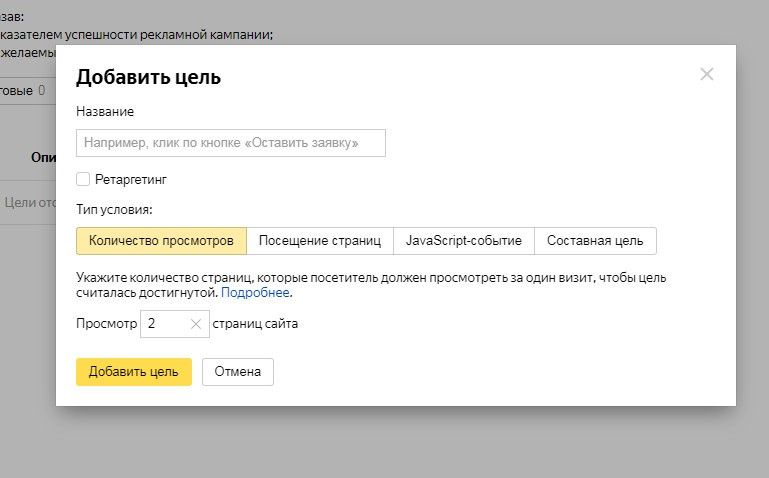Click into the Просмотр page count field

click(163, 323)
